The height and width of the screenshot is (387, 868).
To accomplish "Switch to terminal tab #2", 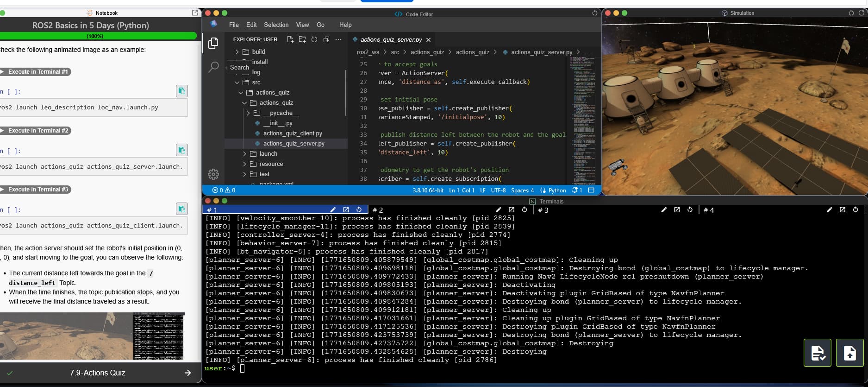I will (x=378, y=210).
